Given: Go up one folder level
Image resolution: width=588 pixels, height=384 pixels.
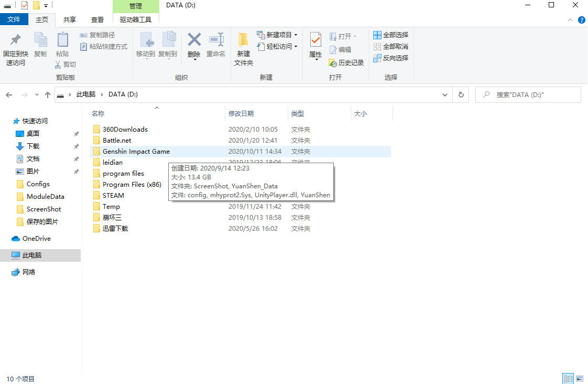Looking at the screenshot, I should (x=47, y=95).
